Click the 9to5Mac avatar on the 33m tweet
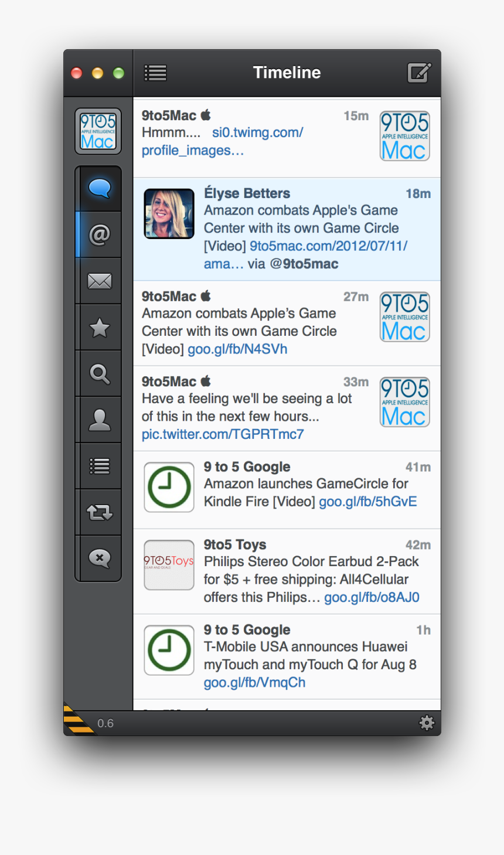The image size is (504, 855). click(405, 402)
